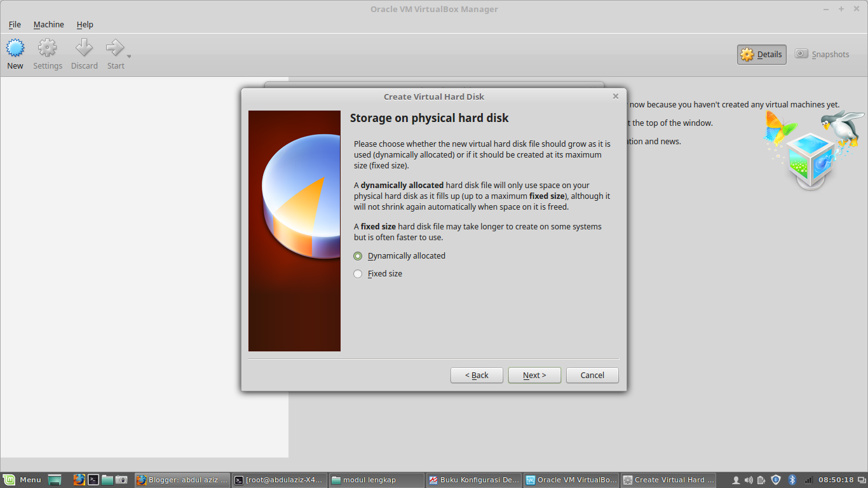Switch to the modul lengkap window in taskbar
The image size is (868, 488).
point(376,480)
